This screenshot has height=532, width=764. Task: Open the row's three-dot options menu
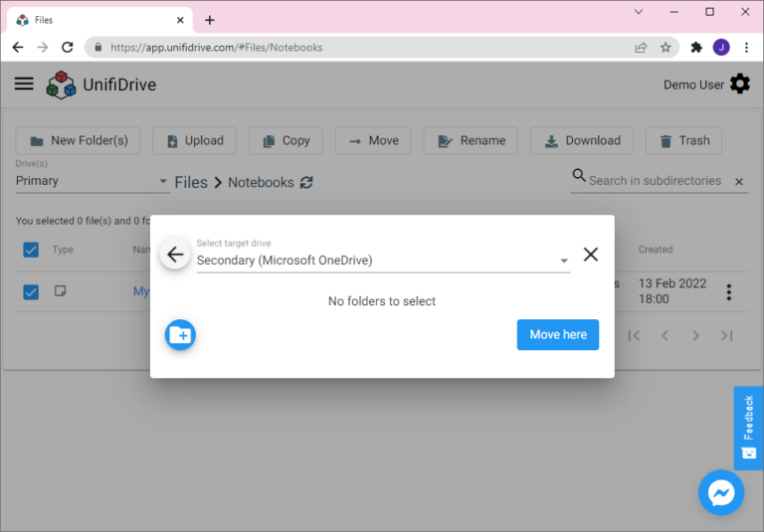pyautogui.click(x=729, y=291)
